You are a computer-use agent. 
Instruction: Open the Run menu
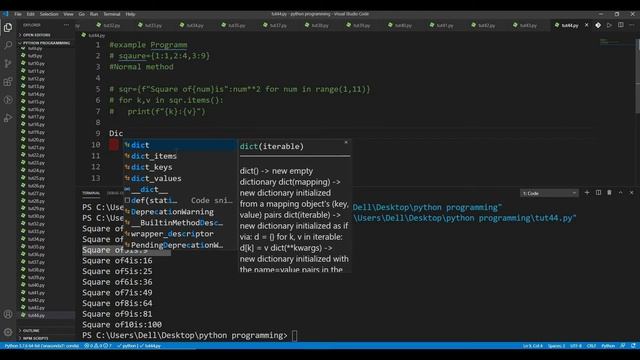point(94,14)
